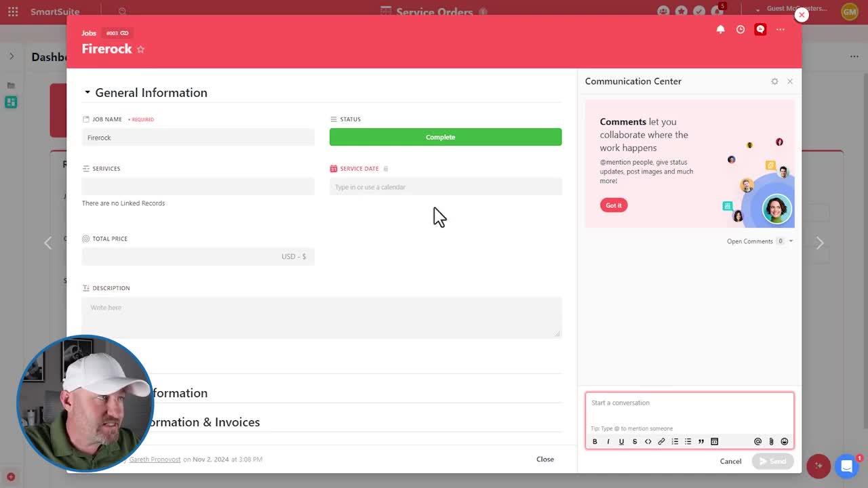Open the folder icon in the left sidebar
This screenshot has width=868, height=488.
coord(11,85)
